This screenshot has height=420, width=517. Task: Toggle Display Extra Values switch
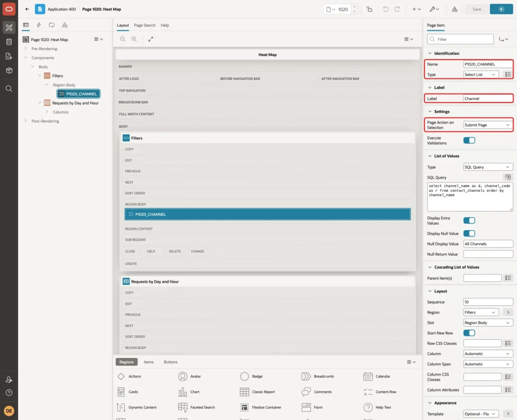(469, 221)
